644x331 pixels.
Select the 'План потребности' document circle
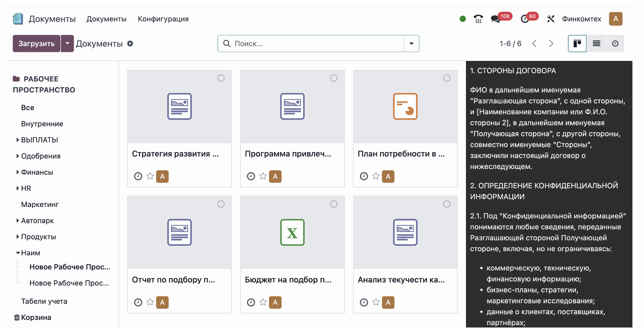click(446, 78)
